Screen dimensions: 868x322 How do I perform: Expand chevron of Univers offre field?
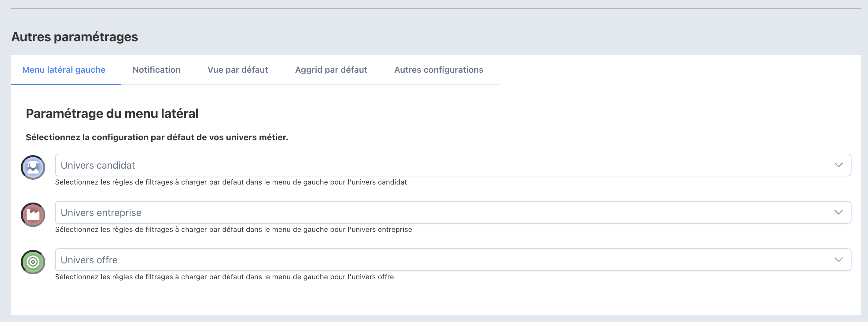838,260
